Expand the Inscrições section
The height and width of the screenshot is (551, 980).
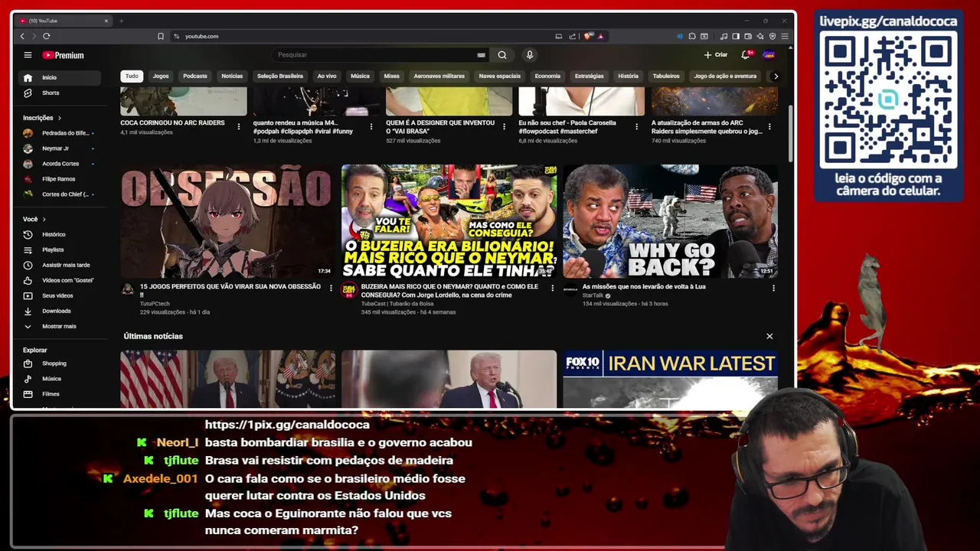[42, 118]
